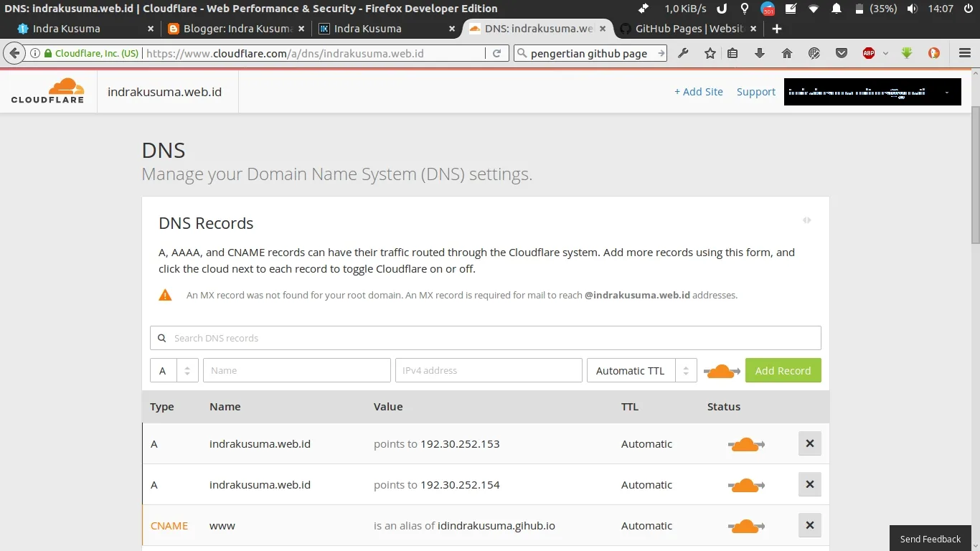
Task: Open the power menu in top panel
Action: point(968,9)
